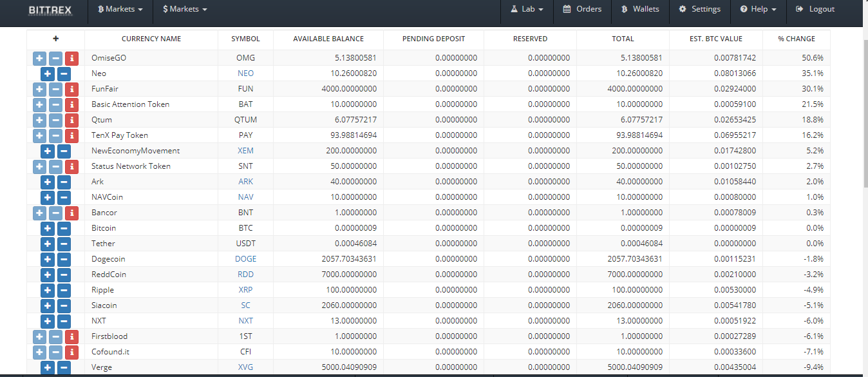Screen dimensions: 868x377
Task: Click the withdraw minus icon for Basic Attention Token
Action: tap(55, 104)
